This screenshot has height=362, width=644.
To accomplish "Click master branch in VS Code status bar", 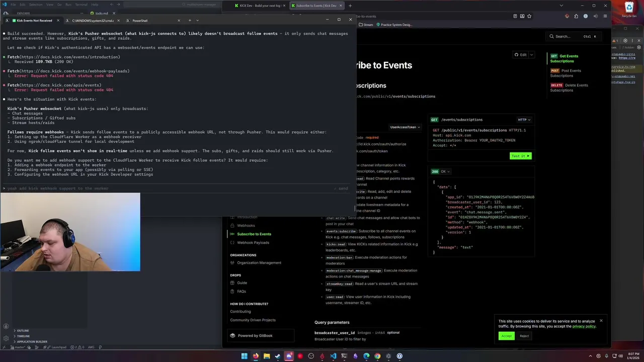I will [x=19, y=347].
